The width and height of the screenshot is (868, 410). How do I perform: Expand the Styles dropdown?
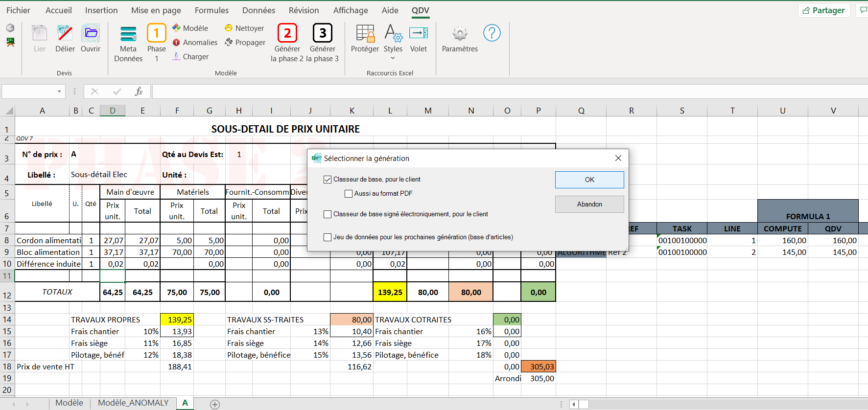pyautogui.click(x=393, y=58)
